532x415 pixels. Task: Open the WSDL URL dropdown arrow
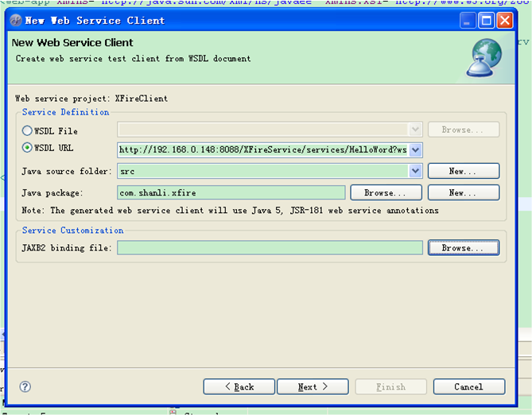pos(416,149)
